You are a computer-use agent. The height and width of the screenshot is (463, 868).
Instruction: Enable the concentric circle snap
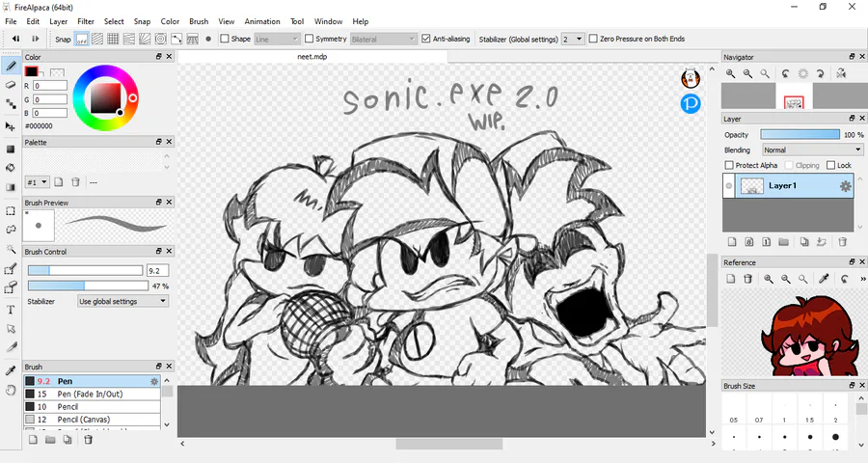point(160,39)
